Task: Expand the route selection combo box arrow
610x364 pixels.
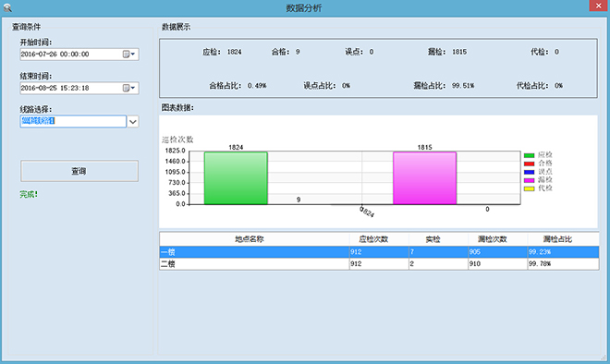Action: coord(133,122)
